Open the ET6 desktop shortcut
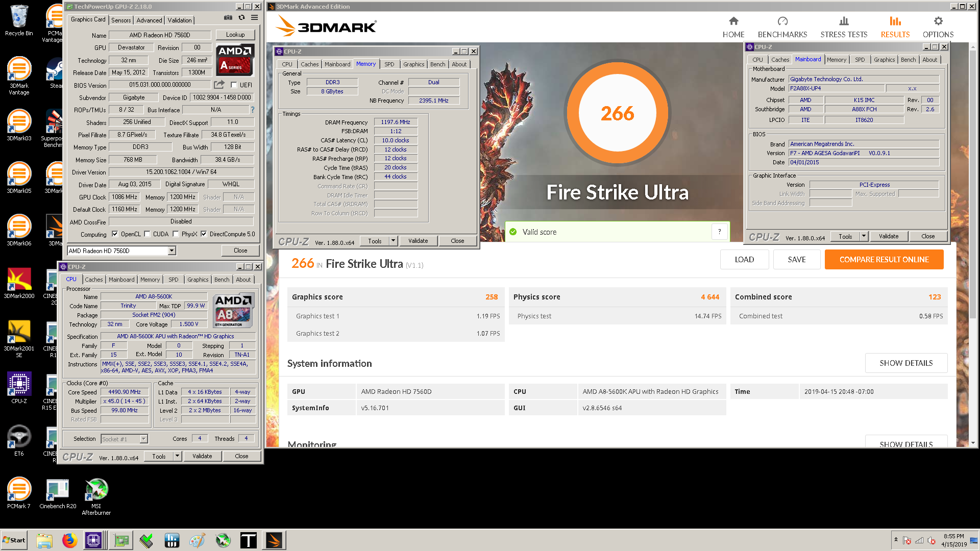This screenshot has height=551, width=980. 19,441
